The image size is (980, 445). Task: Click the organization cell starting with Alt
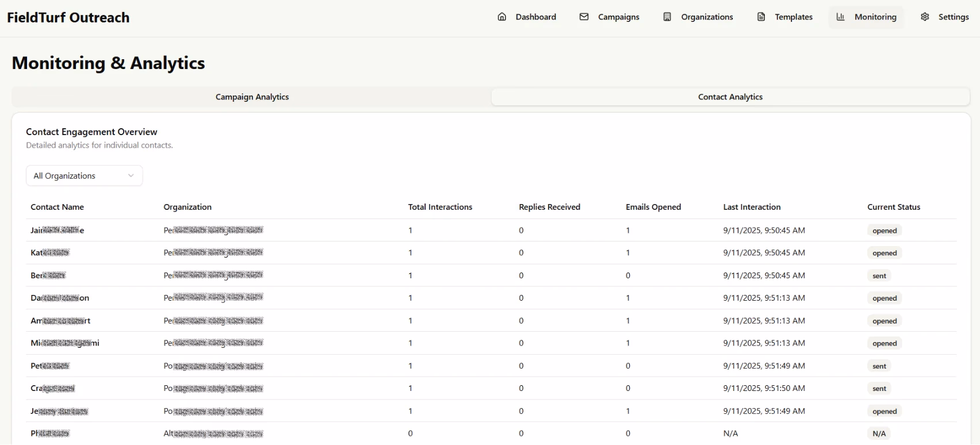pyautogui.click(x=213, y=434)
